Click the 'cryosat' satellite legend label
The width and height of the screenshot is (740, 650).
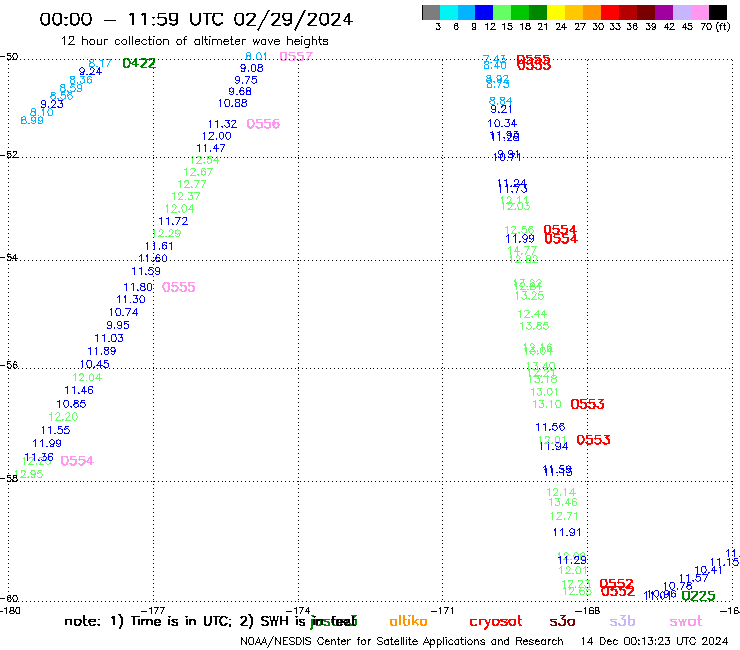pyautogui.click(x=496, y=622)
